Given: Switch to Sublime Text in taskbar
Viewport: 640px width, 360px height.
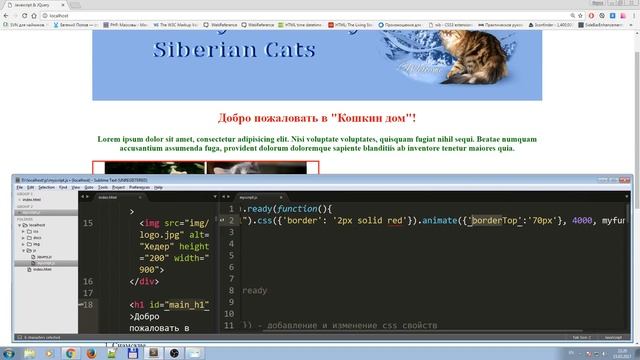Looking at the screenshot, I should click(153, 353).
